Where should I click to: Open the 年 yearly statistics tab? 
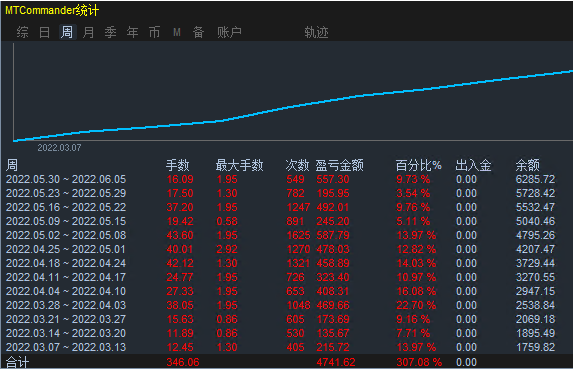132,32
